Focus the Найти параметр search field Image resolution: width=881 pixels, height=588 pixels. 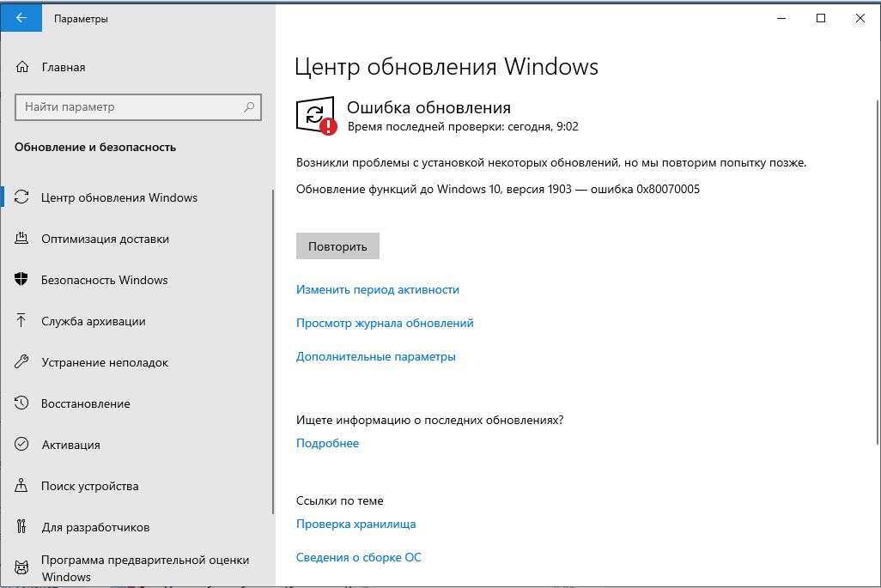138,106
